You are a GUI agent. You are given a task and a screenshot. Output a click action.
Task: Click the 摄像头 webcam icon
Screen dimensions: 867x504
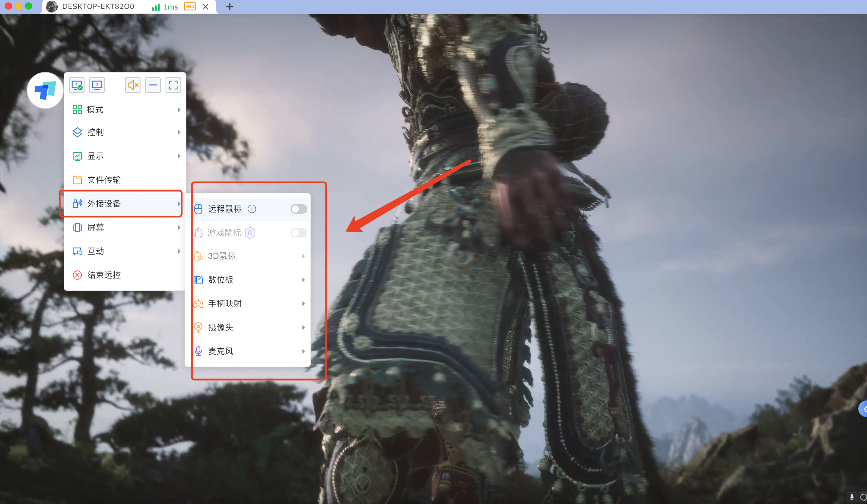tap(198, 327)
